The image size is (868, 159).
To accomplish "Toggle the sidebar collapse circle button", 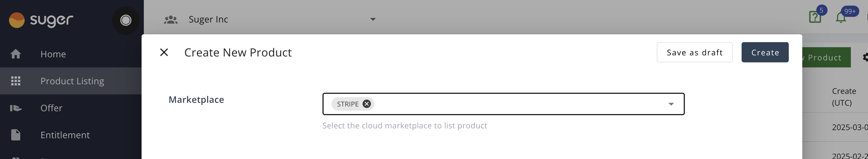I will (126, 20).
